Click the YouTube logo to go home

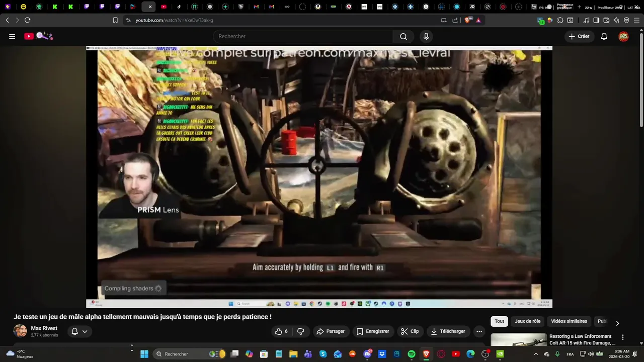click(x=38, y=36)
